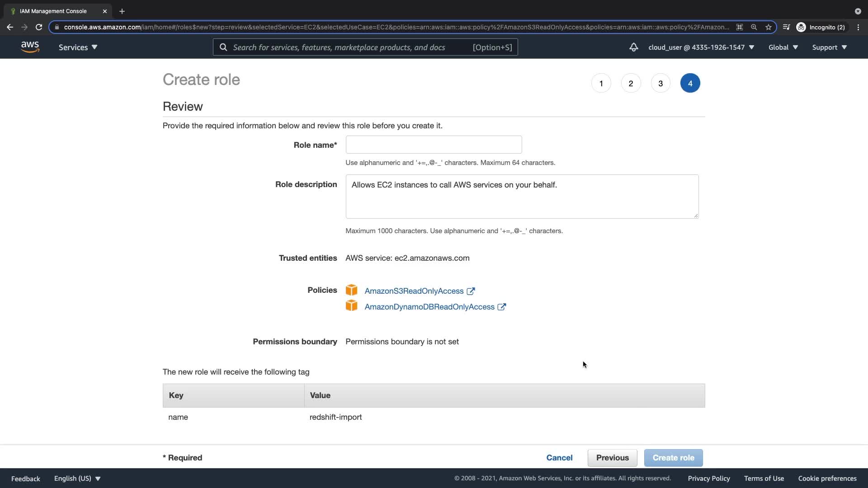Expand the English (US) language selector
Screen dimensions: 868x488
pos(77,479)
